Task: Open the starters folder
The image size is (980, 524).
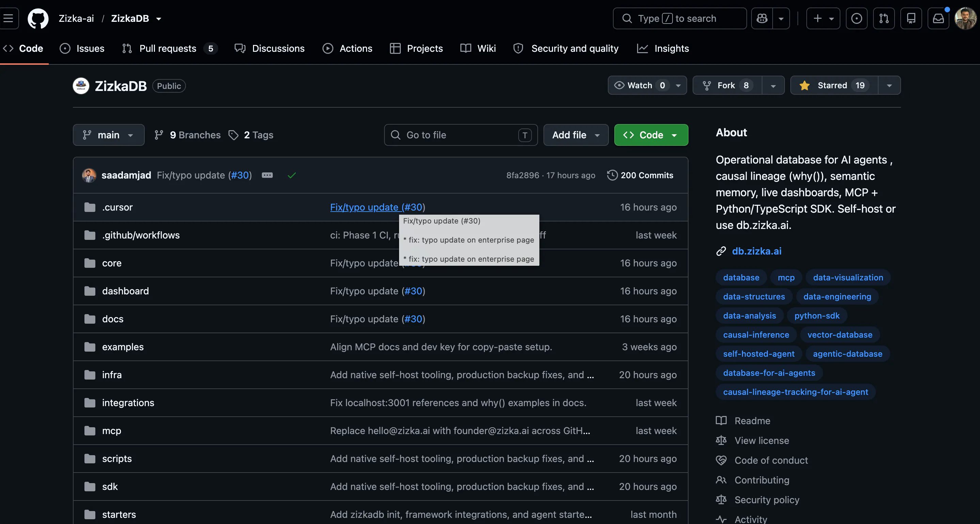Action: click(119, 514)
